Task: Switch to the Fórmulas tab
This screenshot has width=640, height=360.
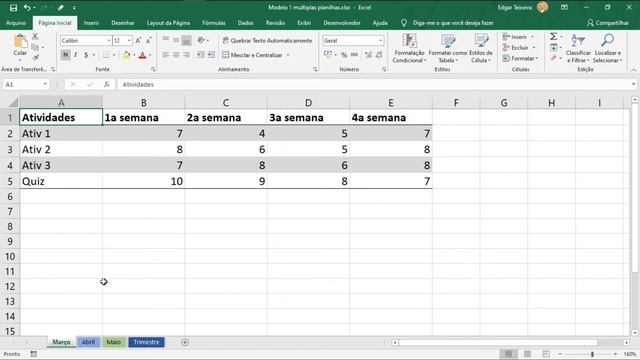Action: (x=213, y=23)
